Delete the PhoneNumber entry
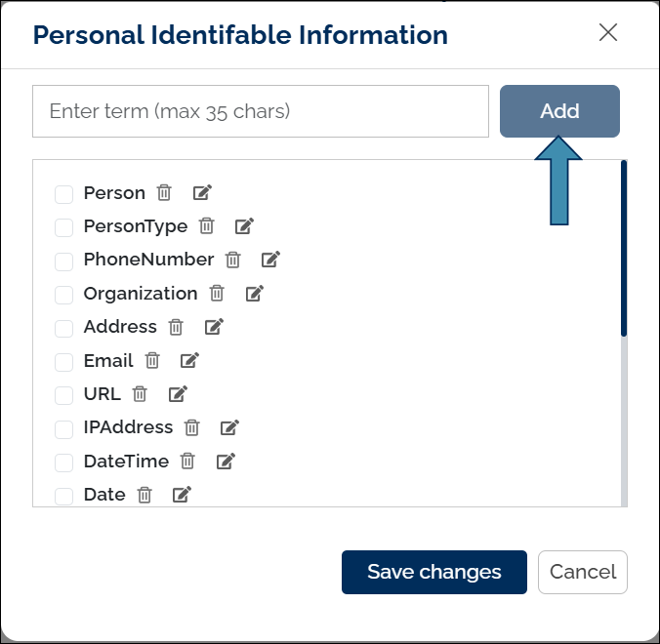 click(x=232, y=260)
